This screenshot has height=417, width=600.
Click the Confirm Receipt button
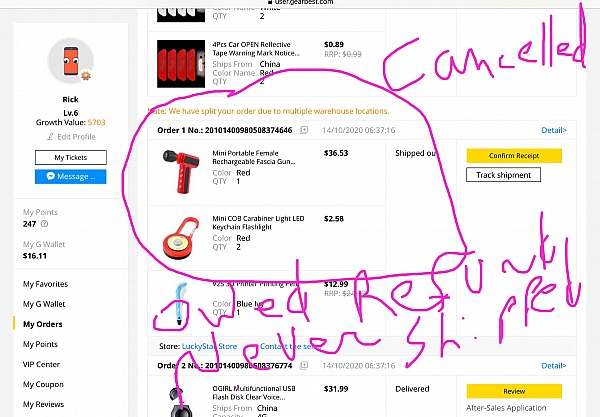(514, 156)
